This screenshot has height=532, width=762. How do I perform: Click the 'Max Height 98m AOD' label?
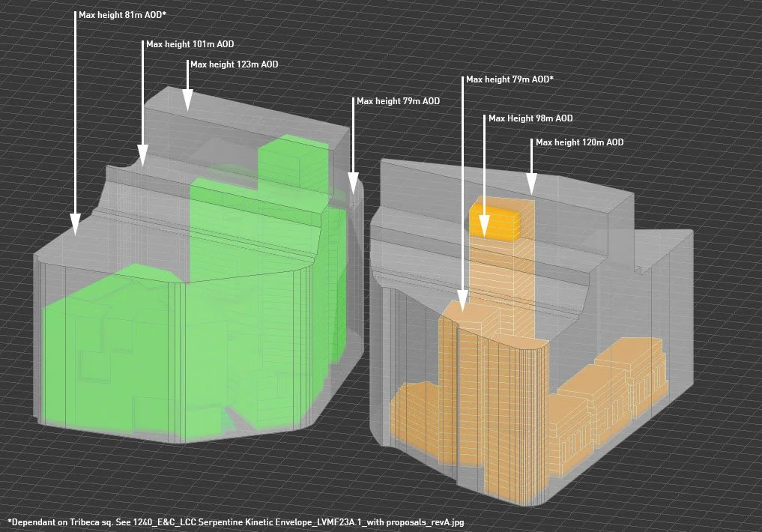530,118
